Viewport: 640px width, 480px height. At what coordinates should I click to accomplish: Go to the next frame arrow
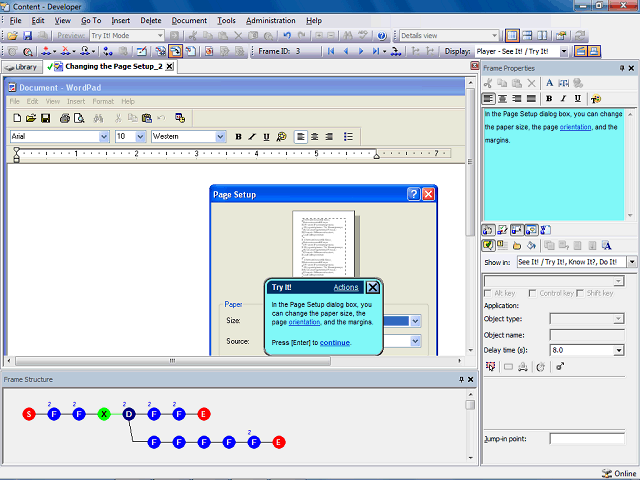click(x=361, y=51)
